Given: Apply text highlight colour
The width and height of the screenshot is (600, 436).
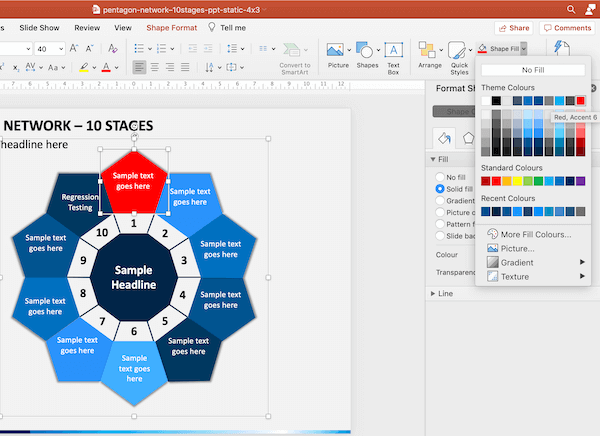Looking at the screenshot, I should click(x=84, y=67).
